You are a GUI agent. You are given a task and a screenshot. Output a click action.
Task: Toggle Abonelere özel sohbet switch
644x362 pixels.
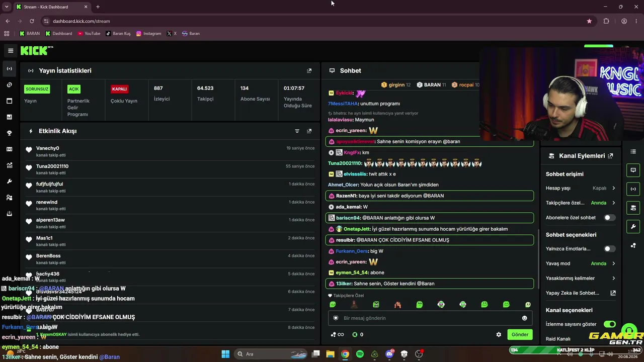tap(609, 218)
